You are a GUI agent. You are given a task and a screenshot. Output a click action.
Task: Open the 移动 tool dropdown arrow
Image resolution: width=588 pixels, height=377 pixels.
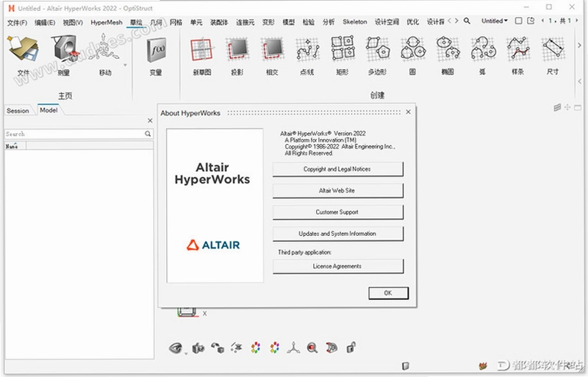[125, 65]
